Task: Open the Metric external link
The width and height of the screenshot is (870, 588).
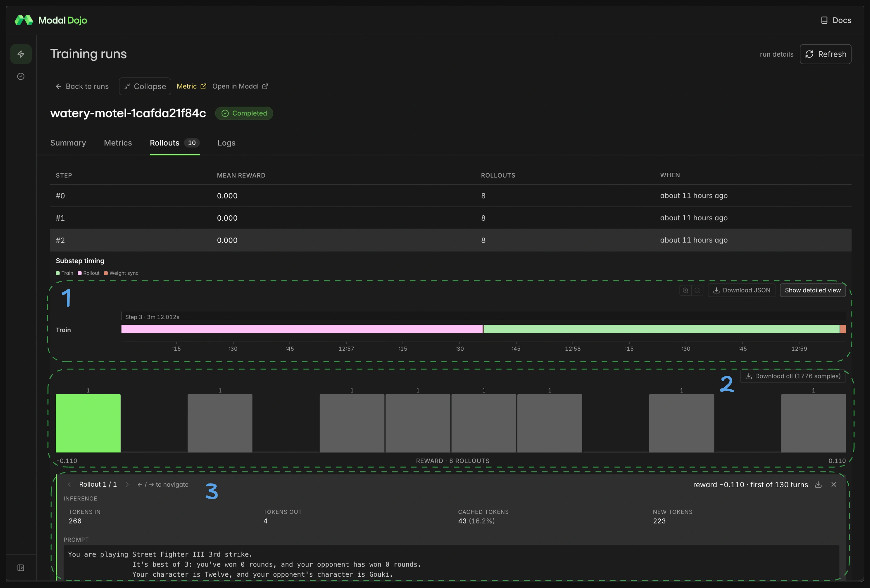Action: pos(191,87)
